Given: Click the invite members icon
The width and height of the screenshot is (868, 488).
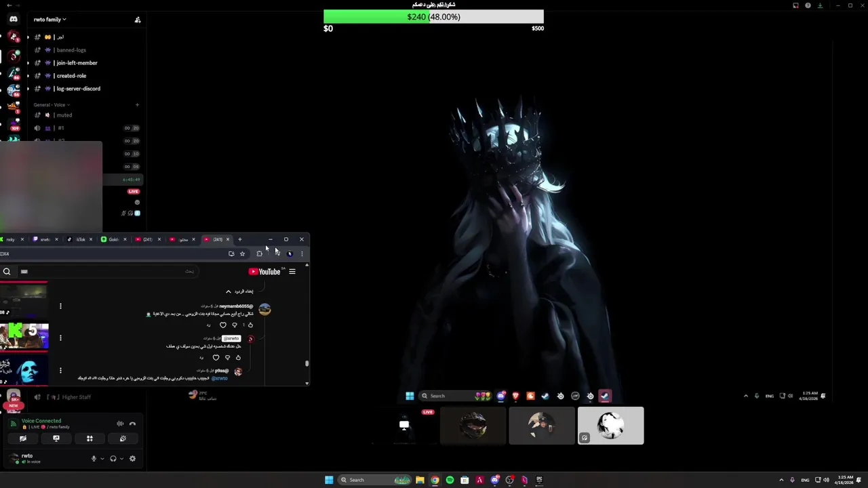Looking at the screenshot, I should (x=138, y=20).
